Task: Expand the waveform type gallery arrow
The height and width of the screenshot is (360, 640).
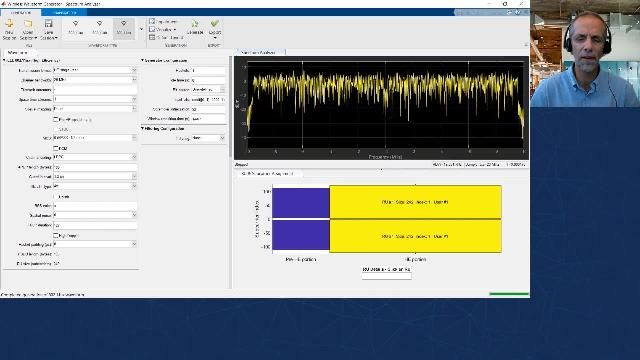Action: (141, 29)
